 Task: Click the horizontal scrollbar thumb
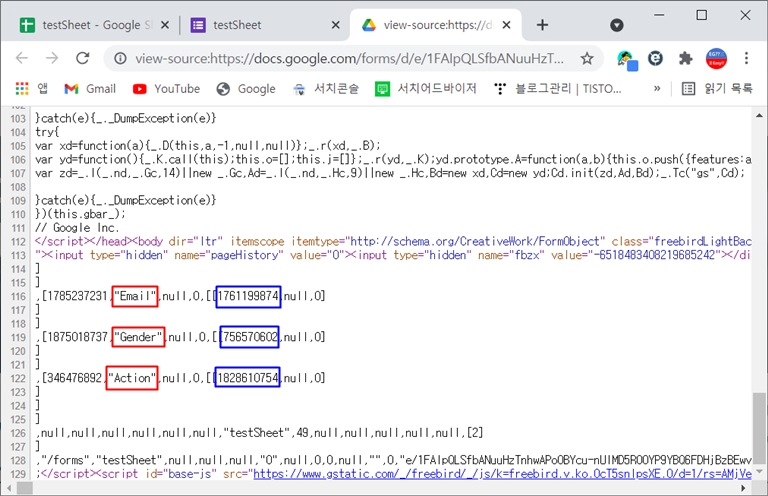25,488
